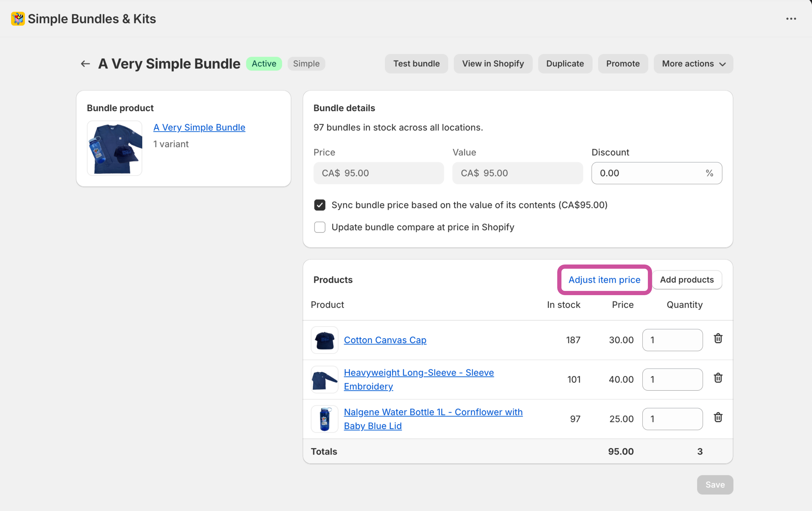The height and width of the screenshot is (511, 812).
Task: Click the Test bundle button
Action: (x=417, y=64)
